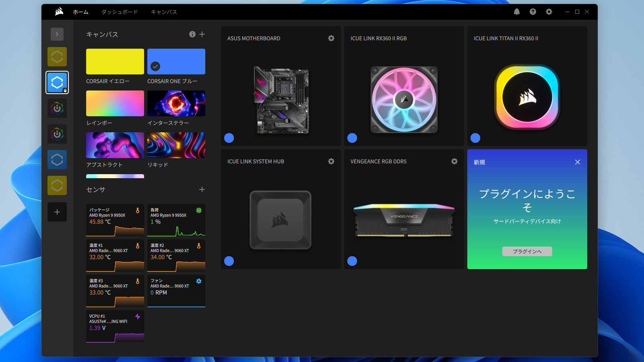Open the ICUE LINK RX360 II RGB fan image
Screen dimensions: 644x362
pos(404,99)
